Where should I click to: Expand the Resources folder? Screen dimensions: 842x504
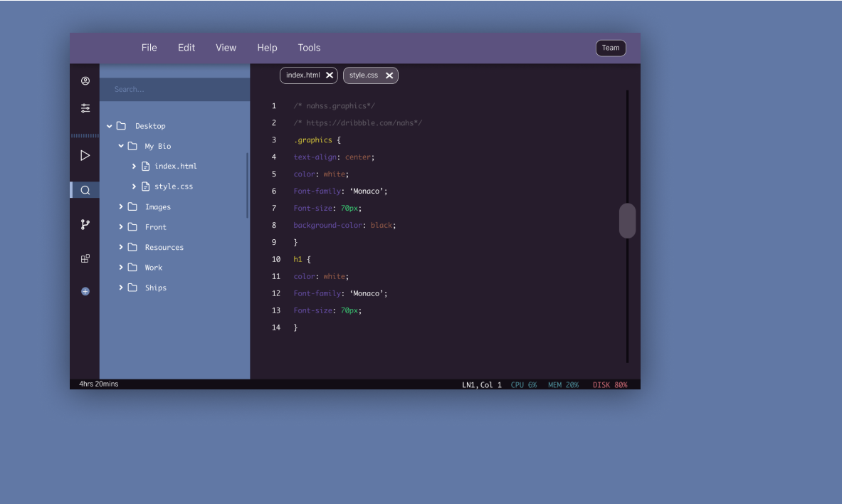coord(121,247)
